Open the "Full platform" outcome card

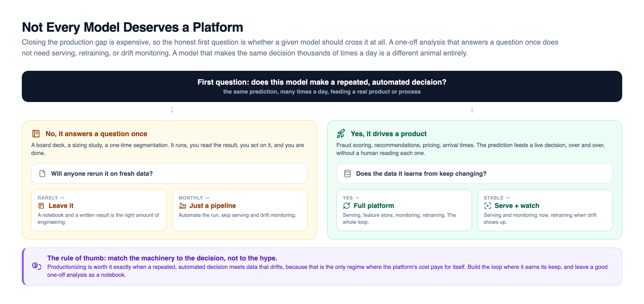pos(404,210)
